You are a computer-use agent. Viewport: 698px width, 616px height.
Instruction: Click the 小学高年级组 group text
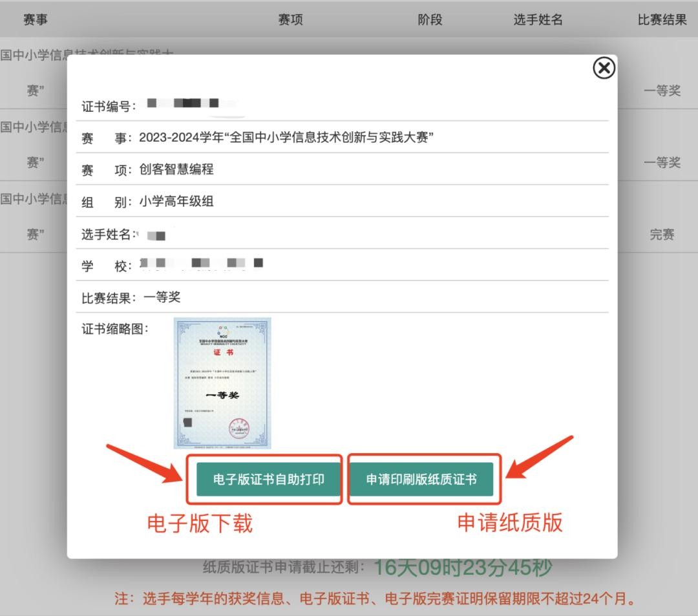coord(176,202)
